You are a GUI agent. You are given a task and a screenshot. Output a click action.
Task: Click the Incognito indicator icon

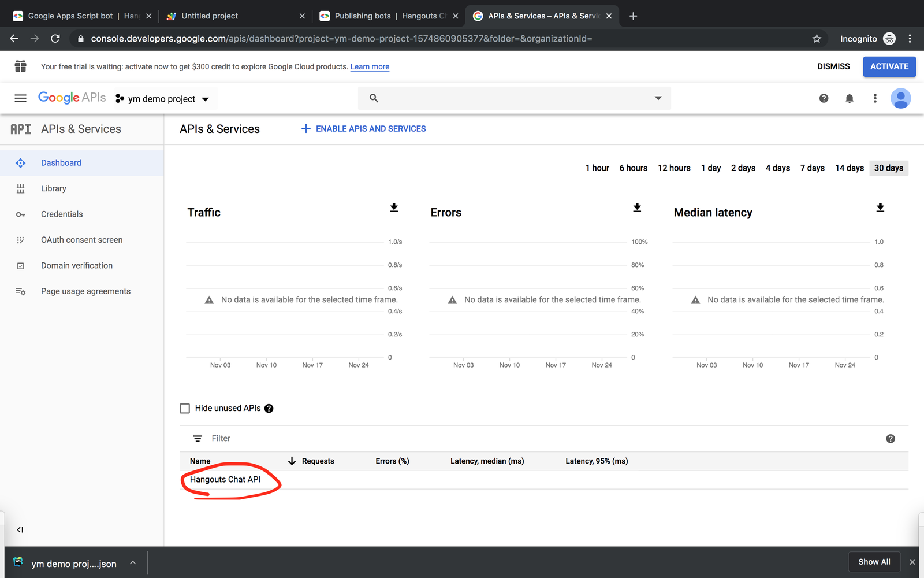tap(889, 39)
